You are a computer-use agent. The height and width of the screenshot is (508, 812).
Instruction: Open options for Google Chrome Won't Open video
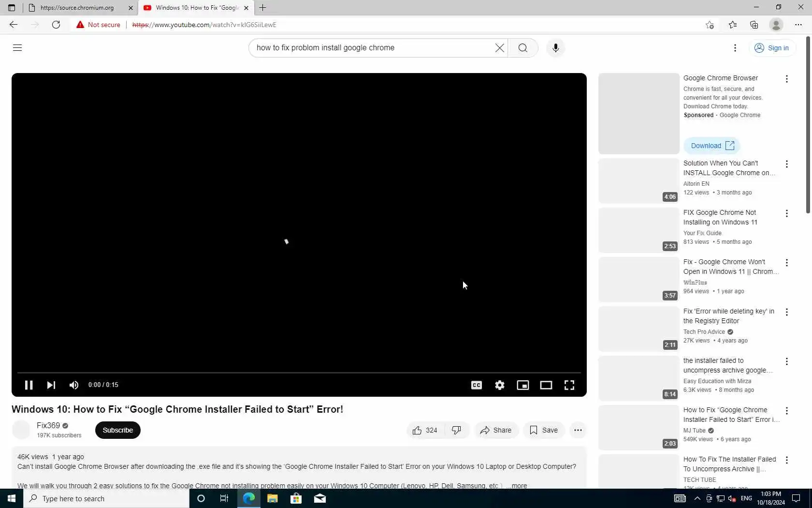tap(787, 263)
